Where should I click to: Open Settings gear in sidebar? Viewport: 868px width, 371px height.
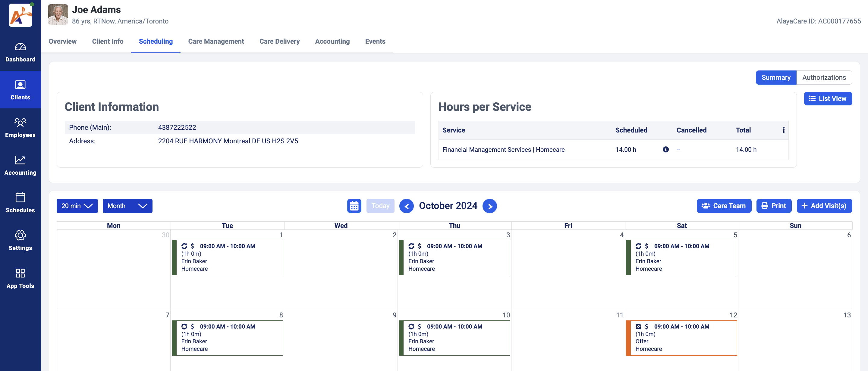click(20, 240)
